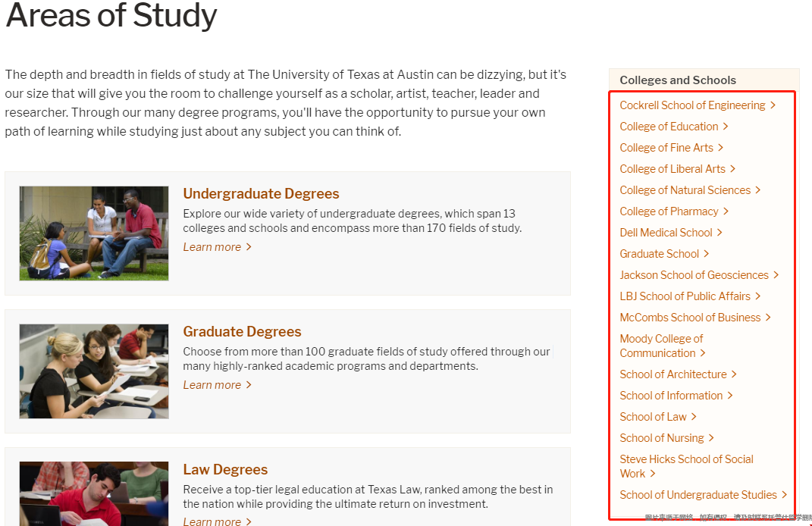Open School of Information link

[676, 396]
